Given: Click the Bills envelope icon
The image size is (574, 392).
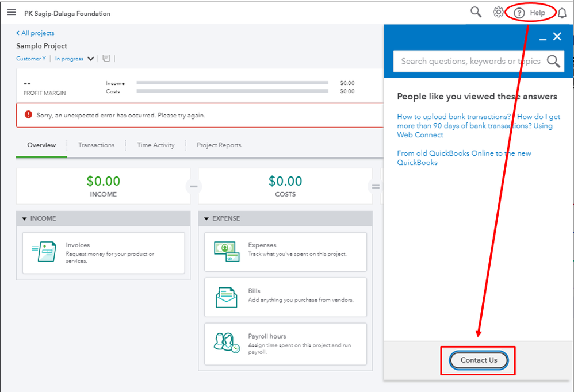Looking at the screenshot, I should [226, 297].
